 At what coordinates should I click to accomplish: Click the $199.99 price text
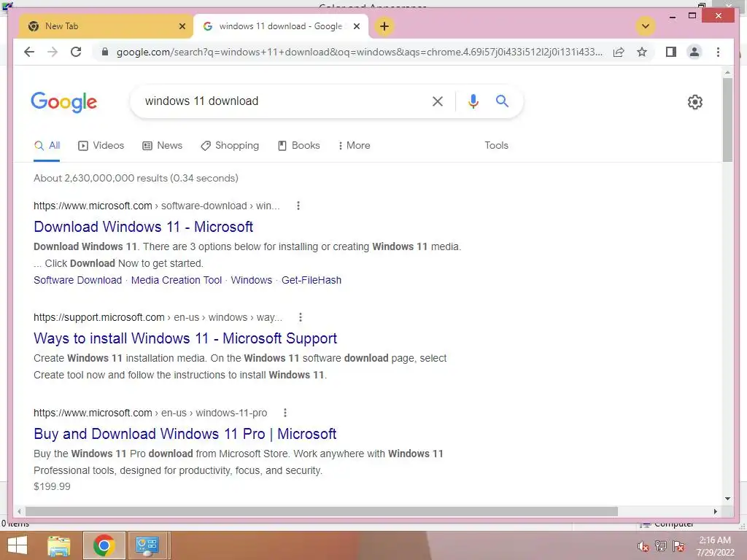click(x=52, y=486)
